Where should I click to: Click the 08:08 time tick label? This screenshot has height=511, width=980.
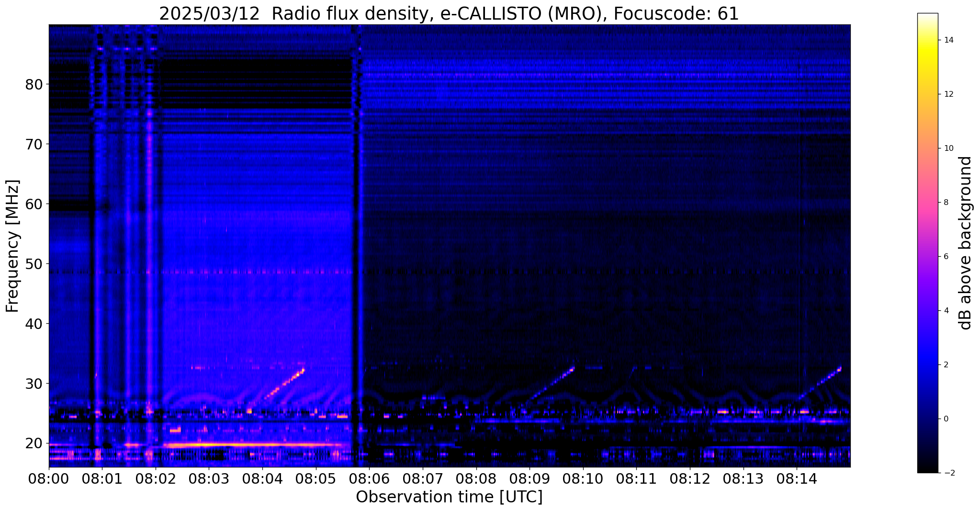[476, 478]
